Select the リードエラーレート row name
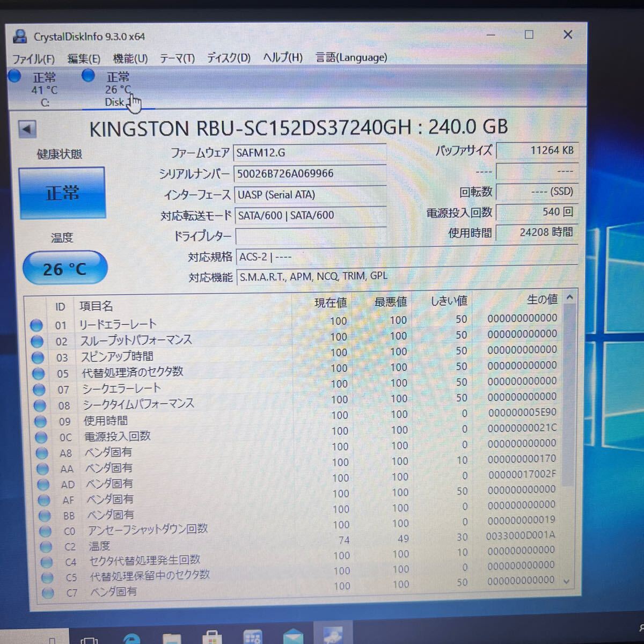 tap(118, 325)
